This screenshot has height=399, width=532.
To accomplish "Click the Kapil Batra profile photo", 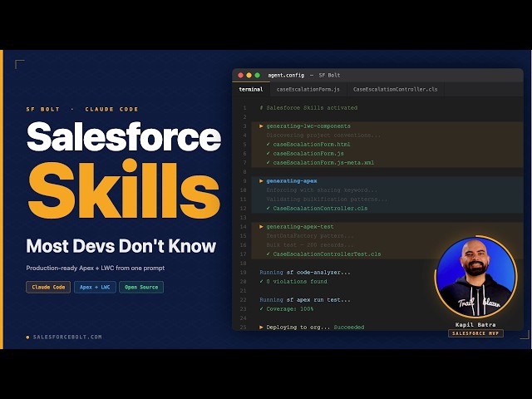I will point(475,277).
